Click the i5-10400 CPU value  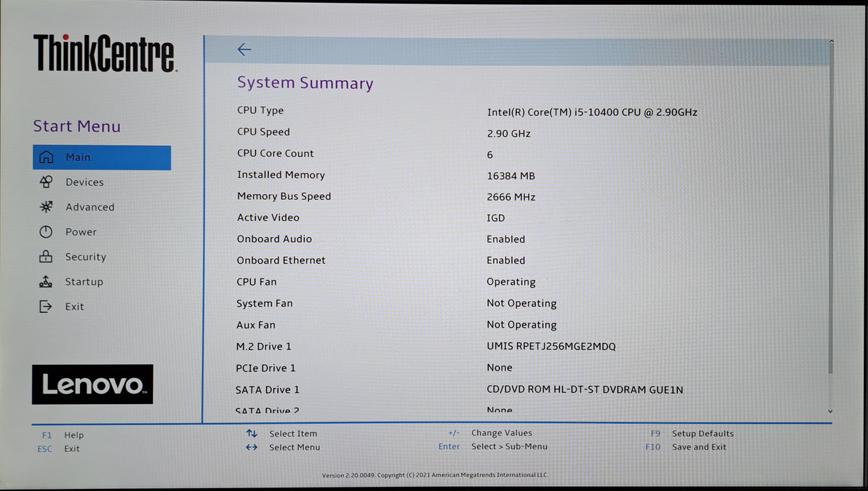[x=592, y=112]
